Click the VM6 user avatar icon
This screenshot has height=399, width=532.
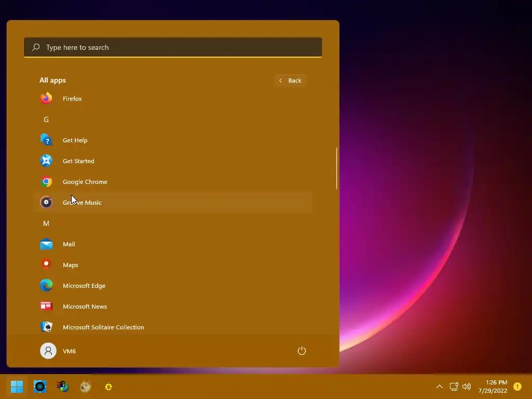pos(48,351)
